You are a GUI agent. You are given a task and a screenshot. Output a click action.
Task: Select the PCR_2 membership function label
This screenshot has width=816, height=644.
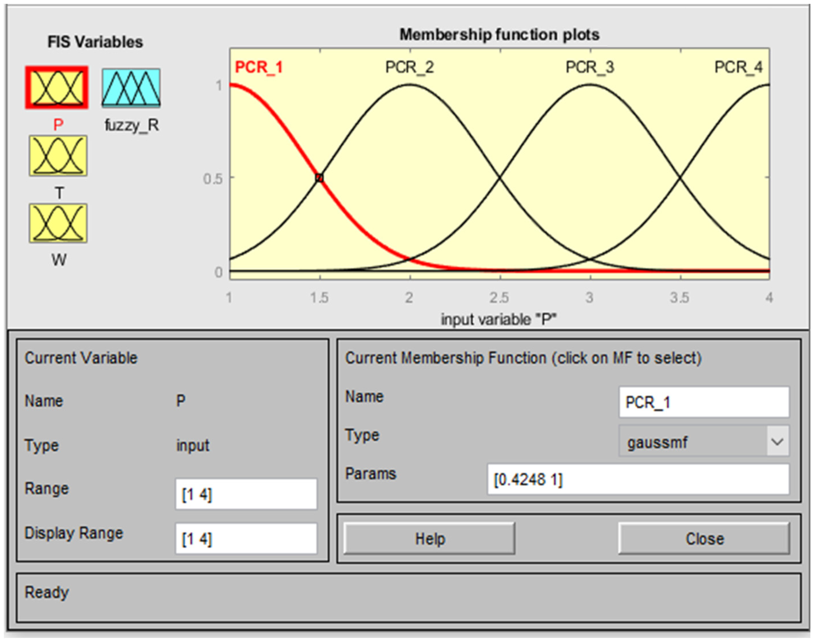click(x=409, y=68)
